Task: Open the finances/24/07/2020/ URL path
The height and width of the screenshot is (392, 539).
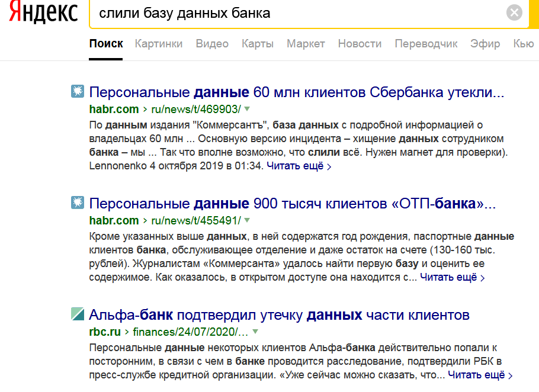Action: click(191, 332)
